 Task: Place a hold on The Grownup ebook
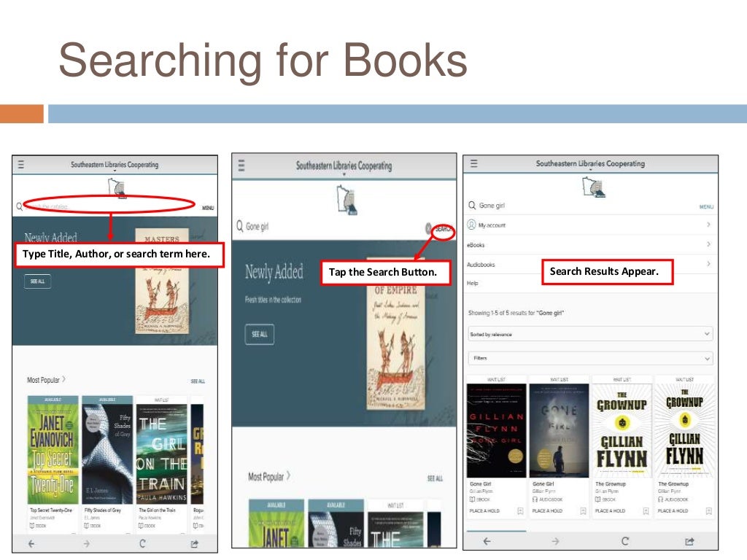pyautogui.click(x=611, y=511)
